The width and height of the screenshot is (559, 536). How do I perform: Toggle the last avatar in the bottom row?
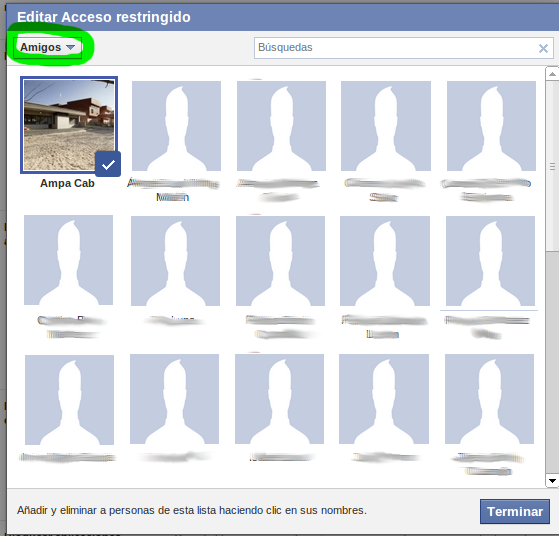point(489,399)
